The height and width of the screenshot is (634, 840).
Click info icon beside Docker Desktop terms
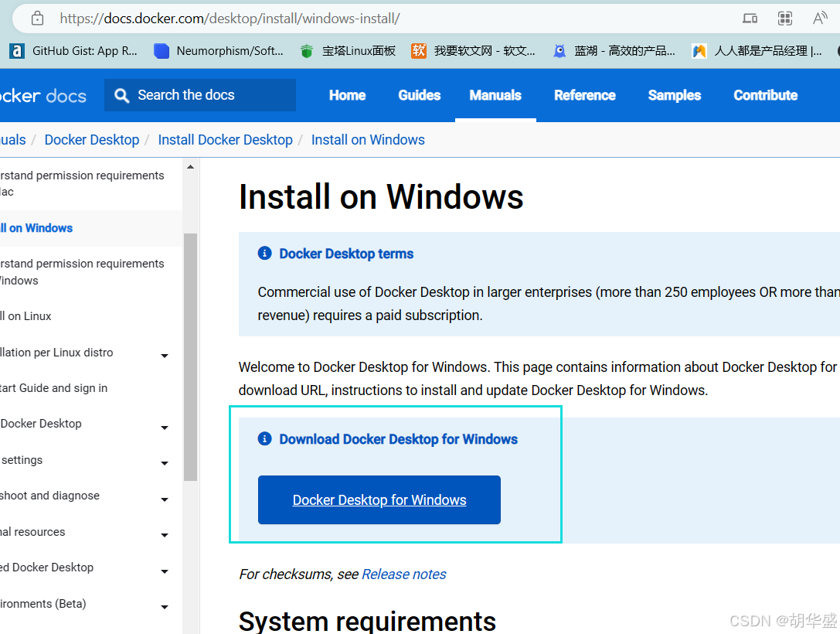point(264,254)
